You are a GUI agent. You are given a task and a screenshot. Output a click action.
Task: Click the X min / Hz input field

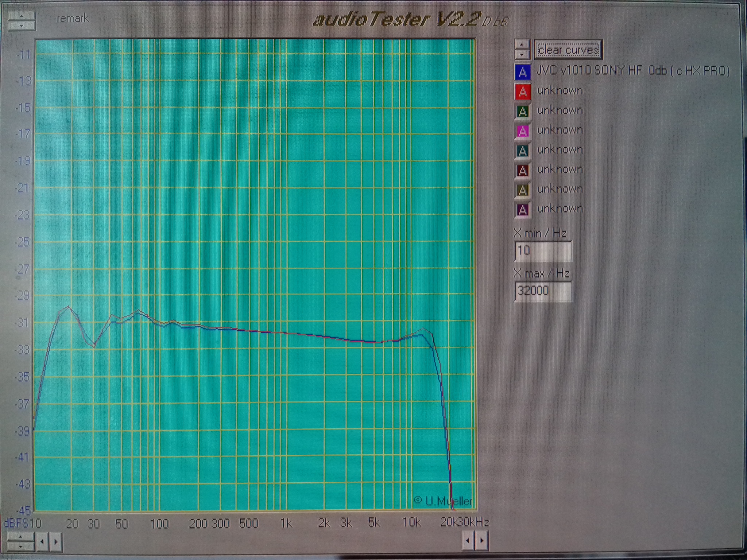pos(543,251)
